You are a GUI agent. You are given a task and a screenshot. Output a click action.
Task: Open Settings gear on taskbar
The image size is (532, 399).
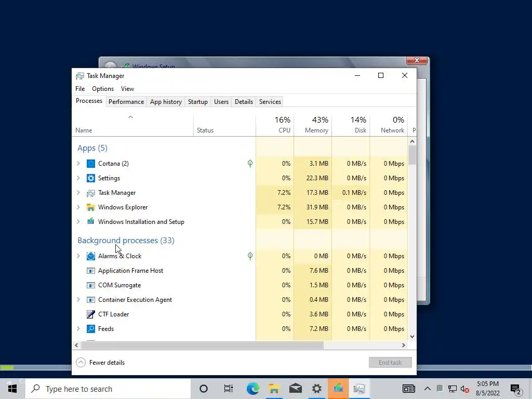point(316,389)
